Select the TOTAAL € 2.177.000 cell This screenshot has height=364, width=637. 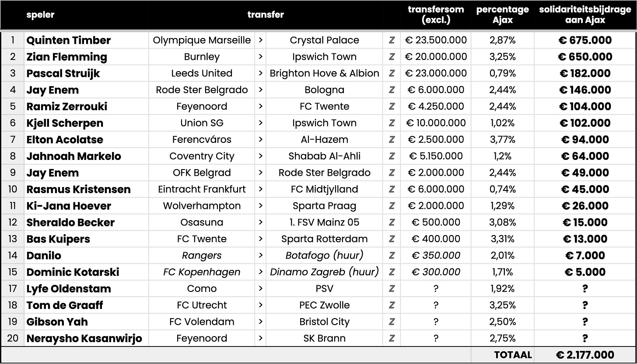point(585,355)
